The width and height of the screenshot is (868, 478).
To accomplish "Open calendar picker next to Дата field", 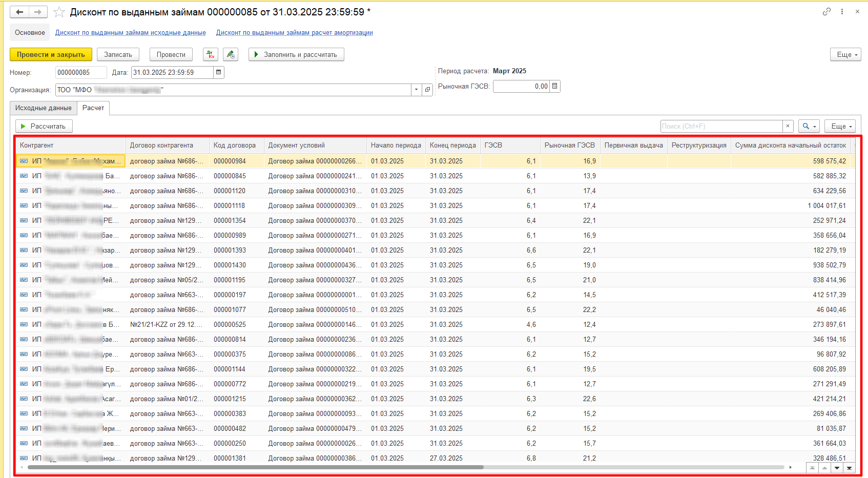I will [x=219, y=72].
